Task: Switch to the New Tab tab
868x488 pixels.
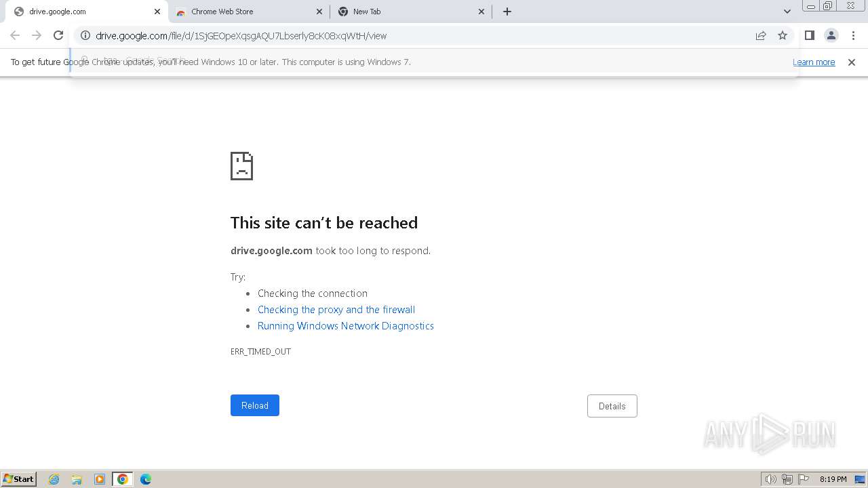Action: (x=410, y=12)
